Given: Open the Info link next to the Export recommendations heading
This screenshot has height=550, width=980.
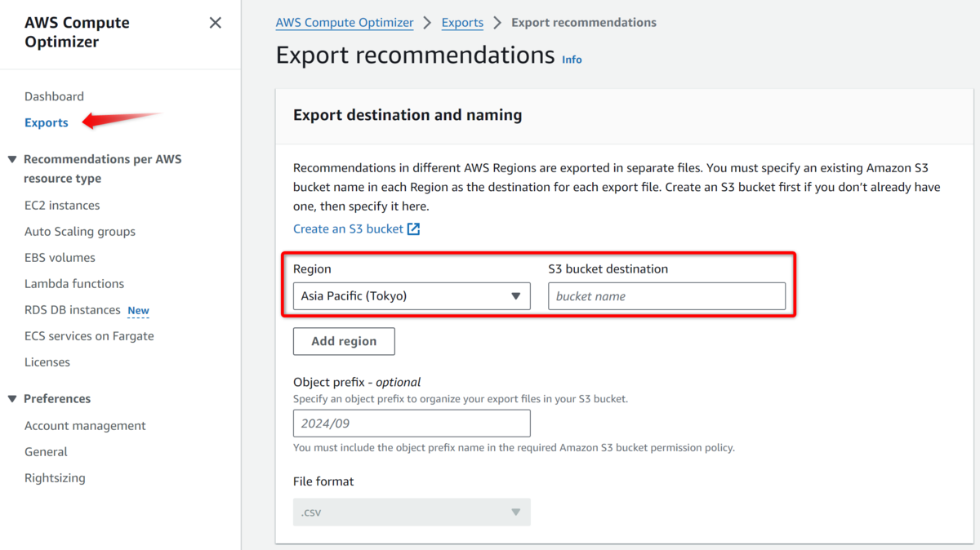Looking at the screenshot, I should point(572,60).
